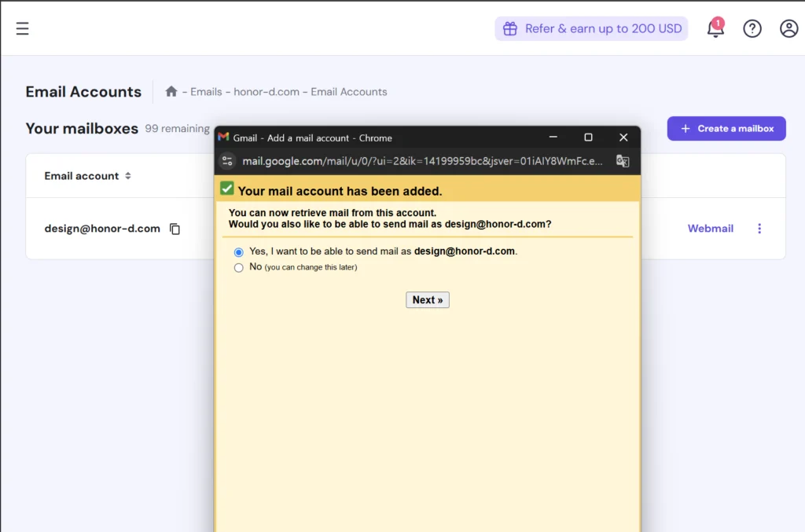The width and height of the screenshot is (805, 532).
Task: View site information icon in Gmail popup
Action: point(227,161)
